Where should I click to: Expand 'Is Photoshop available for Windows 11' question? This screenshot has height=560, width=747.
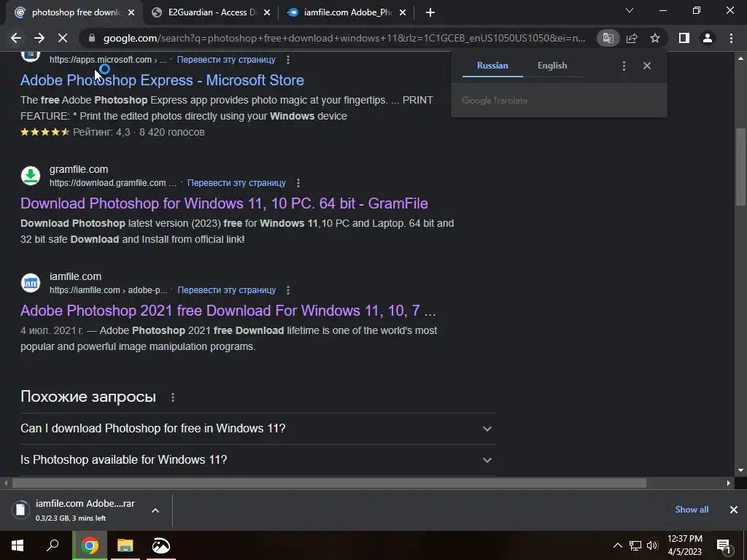(258, 460)
